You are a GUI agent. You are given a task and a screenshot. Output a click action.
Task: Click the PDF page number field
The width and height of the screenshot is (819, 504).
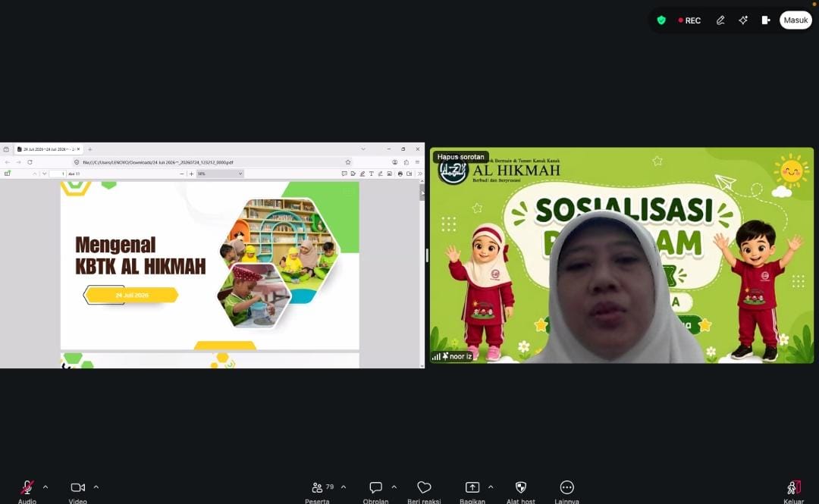tap(58, 174)
